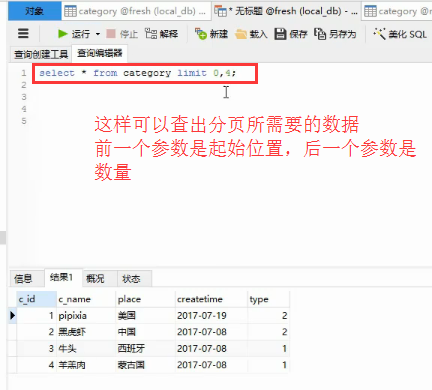The height and width of the screenshot is (390, 432).
Task: Expand the dropdown arrow next to 运行
Action: pyautogui.click(x=98, y=34)
